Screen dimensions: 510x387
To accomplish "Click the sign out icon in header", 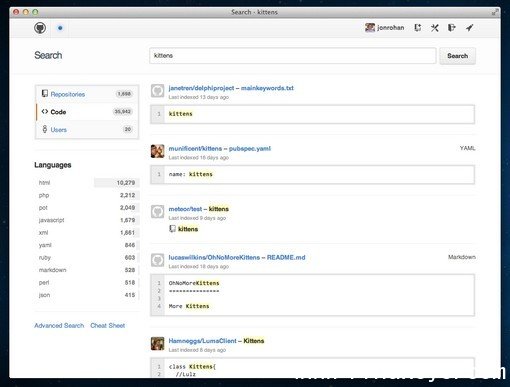I will pos(452,28).
